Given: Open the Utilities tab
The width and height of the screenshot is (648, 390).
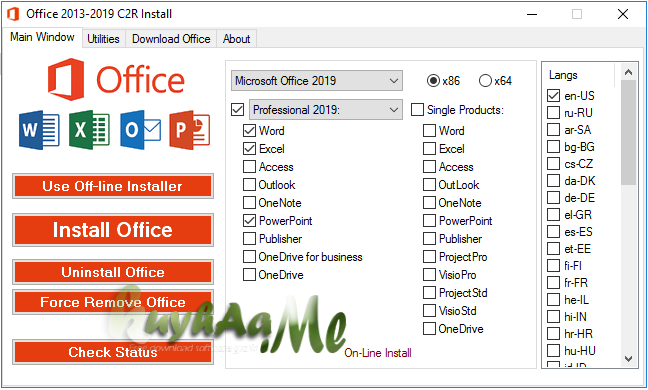Looking at the screenshot, I should (103, 39).
